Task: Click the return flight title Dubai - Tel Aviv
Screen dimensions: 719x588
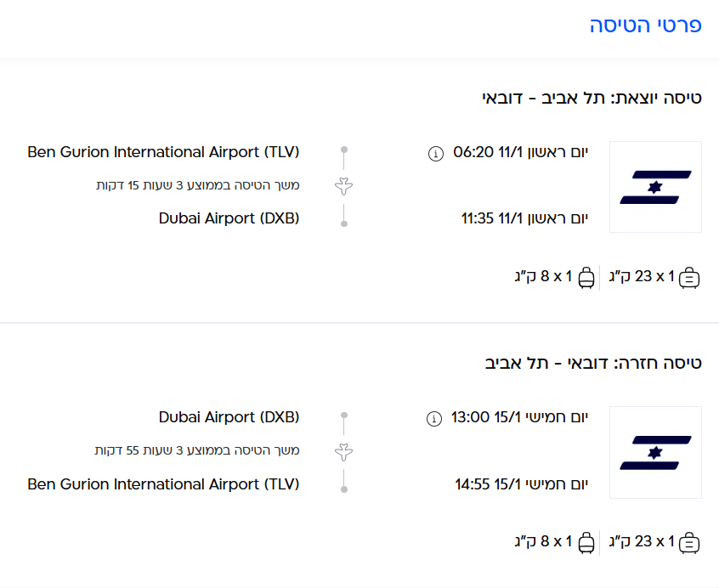Action: pos(592,363)
